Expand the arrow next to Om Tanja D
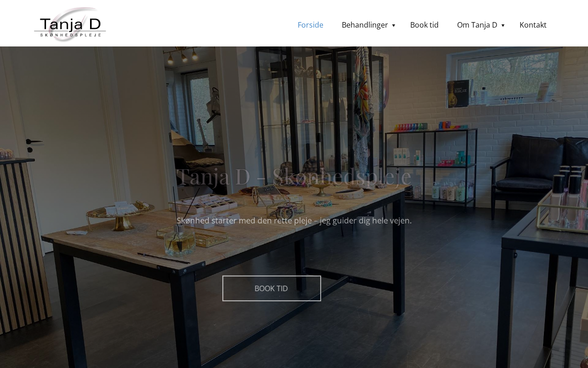This screenshot has height=368, width=588. click(x=503, y=25)
